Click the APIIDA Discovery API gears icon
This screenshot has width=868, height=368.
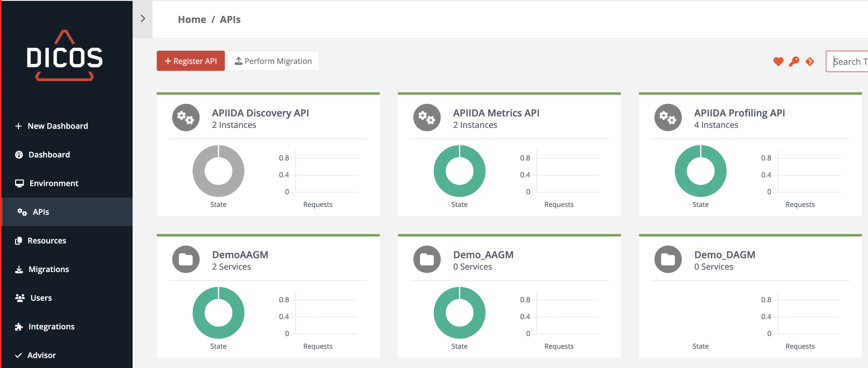click(186, 117)
